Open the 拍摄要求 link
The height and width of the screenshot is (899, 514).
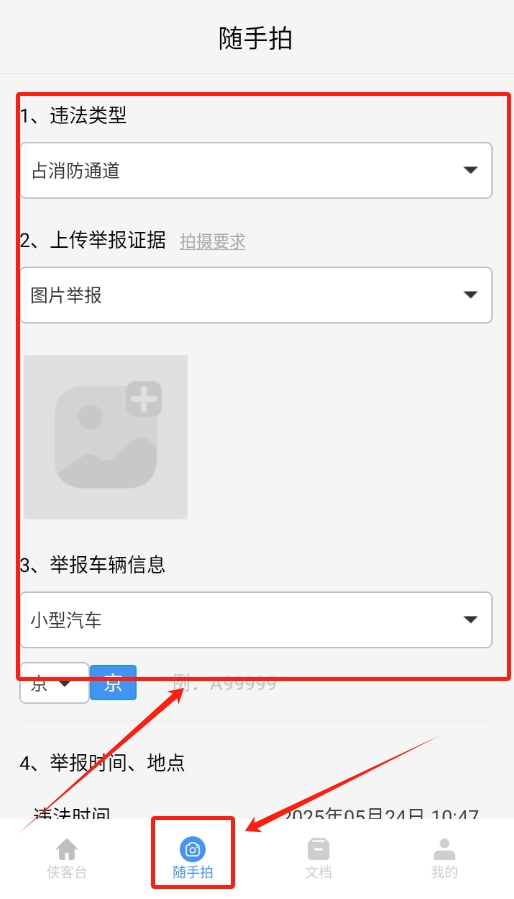tap(213, 242)
